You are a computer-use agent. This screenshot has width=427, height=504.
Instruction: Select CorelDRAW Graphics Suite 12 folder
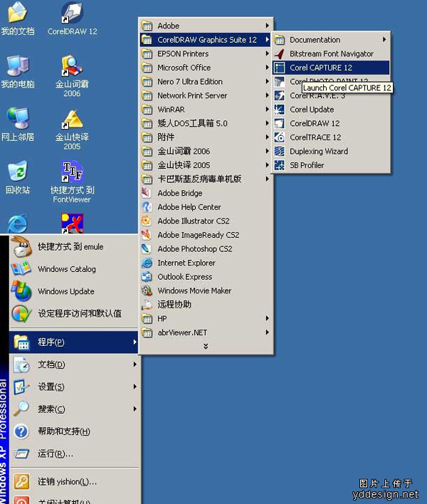pyautogui.click(x=206, y=40)
